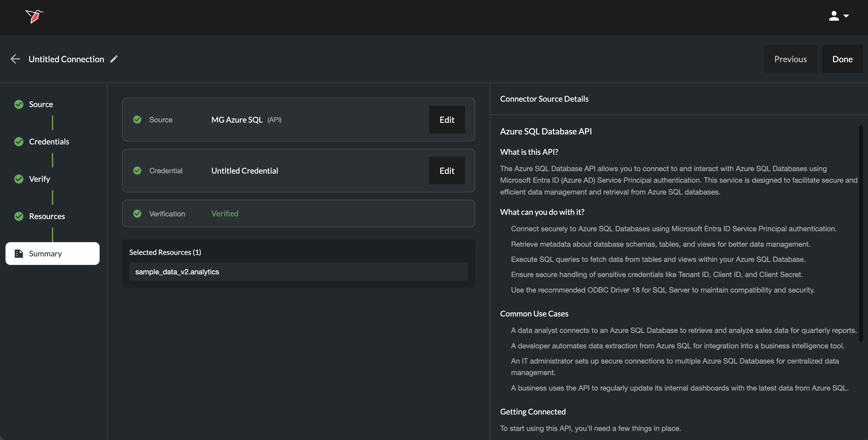The width and height of the screenshot is (868, 440).
Task: Click green check icon beside Credentials step
Action: coord(19,142)
